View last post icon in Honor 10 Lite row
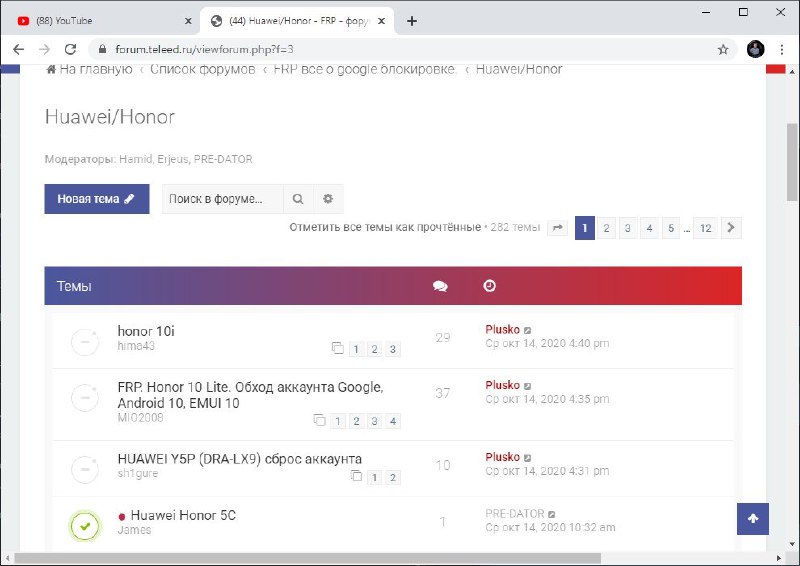The width and height of the screenshot is (800, 566). [528, 386]
